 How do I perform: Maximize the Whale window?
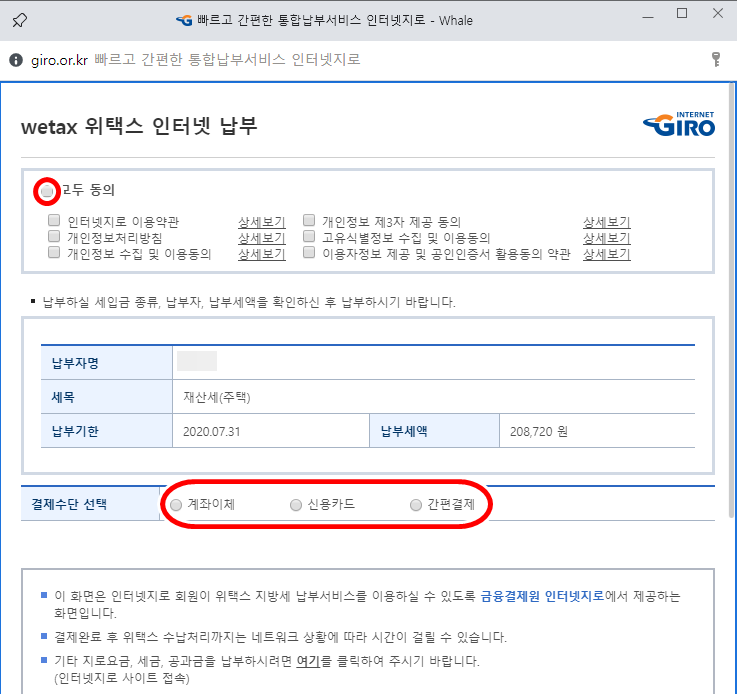pos(682,14)
